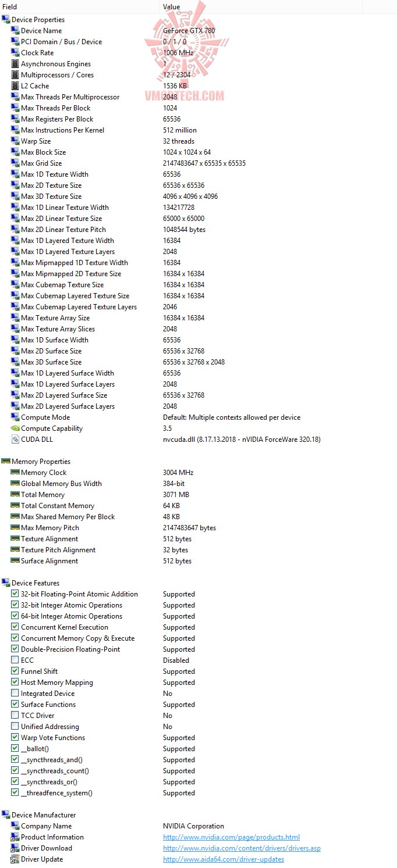Select the GeForce GTX 780 value

(189, 31)
